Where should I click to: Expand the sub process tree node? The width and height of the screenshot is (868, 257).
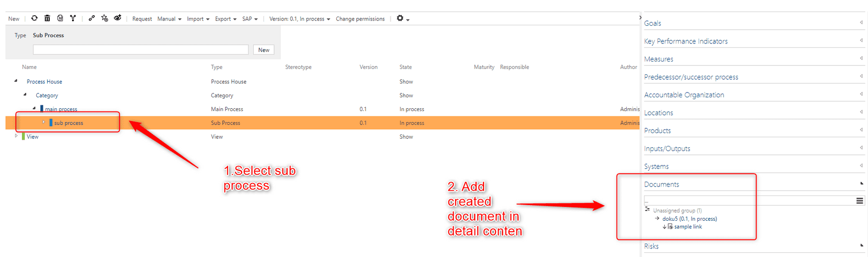click(43, 122)
